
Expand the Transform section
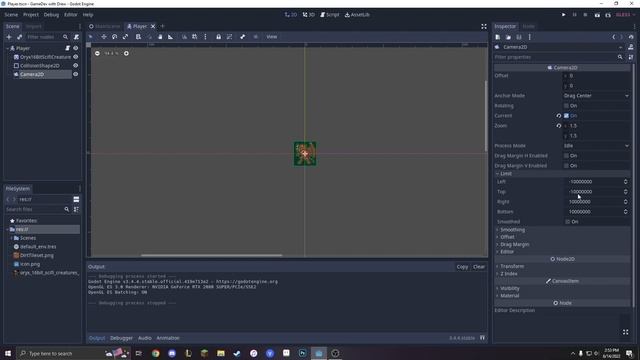pos(562,266)
